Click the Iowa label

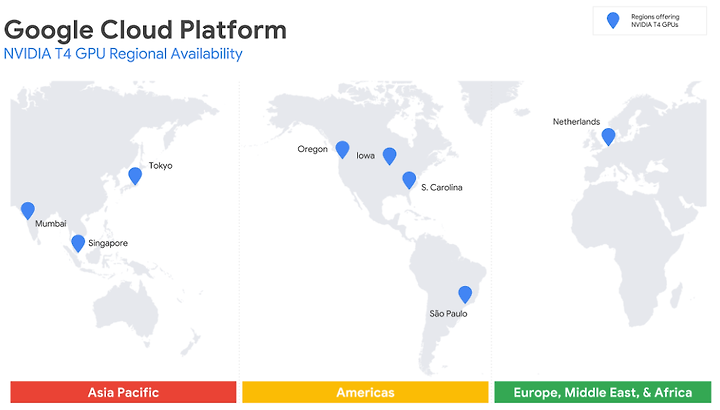click(x=366, y=156)
